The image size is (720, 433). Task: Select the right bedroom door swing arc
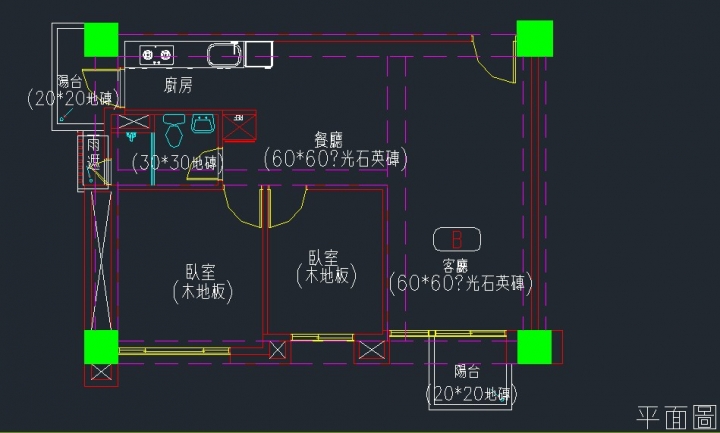pos(287,207)
